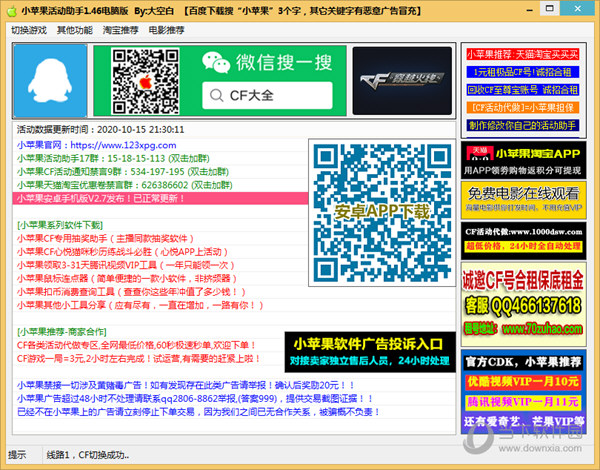Open 小苹果官网 https://www.123xpg.com link

96,145
